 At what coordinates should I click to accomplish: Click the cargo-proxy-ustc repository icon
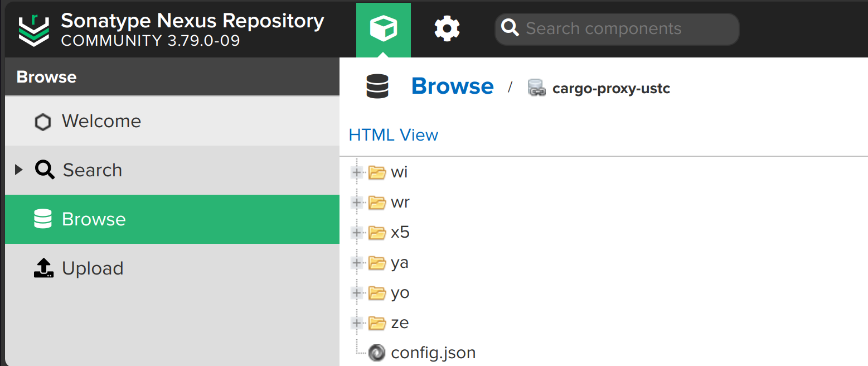click(536, 88)
